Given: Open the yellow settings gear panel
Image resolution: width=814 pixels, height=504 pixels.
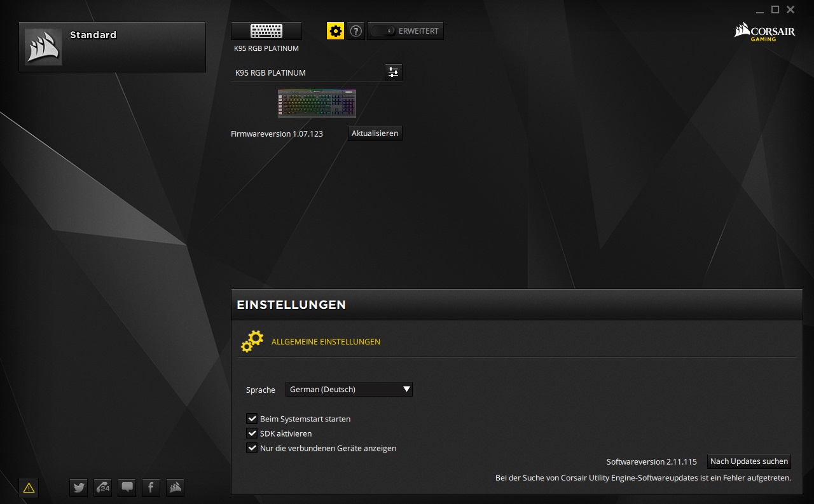Looking at the screenshot, I should click(x=335, y=31).
